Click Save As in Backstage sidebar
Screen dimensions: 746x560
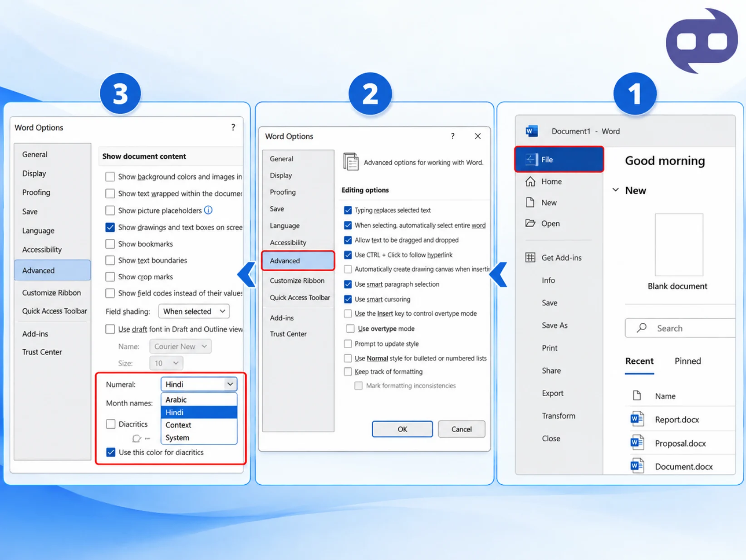(555, 325)
